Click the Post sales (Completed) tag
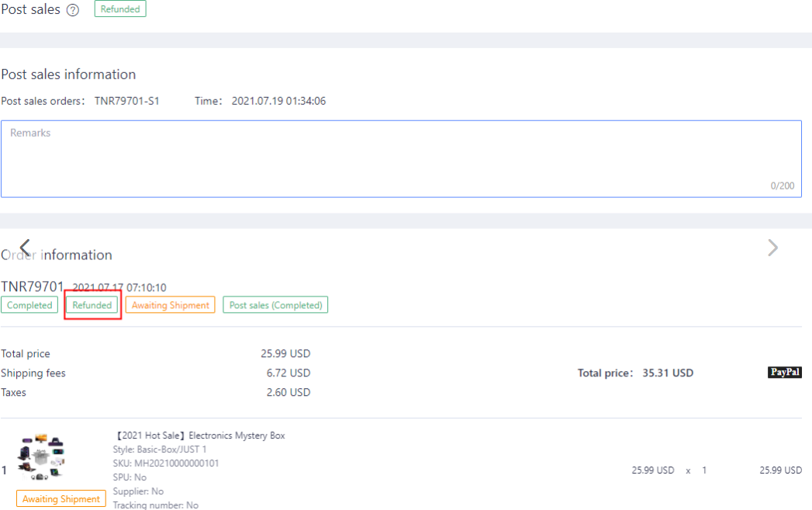The image size is (812, 510). point(275,305)
